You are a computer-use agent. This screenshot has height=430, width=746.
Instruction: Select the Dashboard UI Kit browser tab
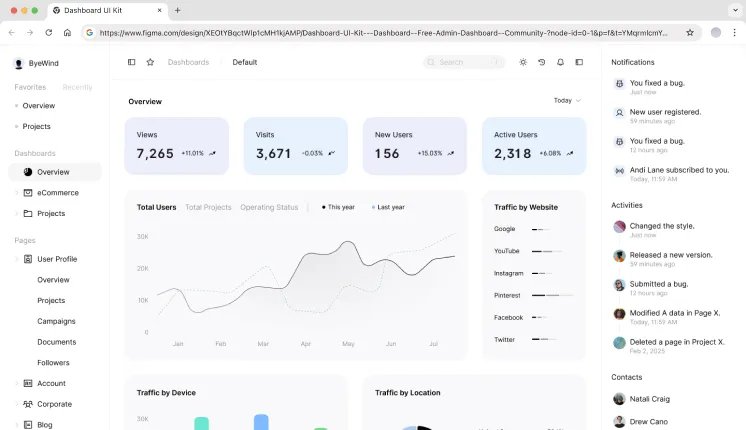coord(107,10)
